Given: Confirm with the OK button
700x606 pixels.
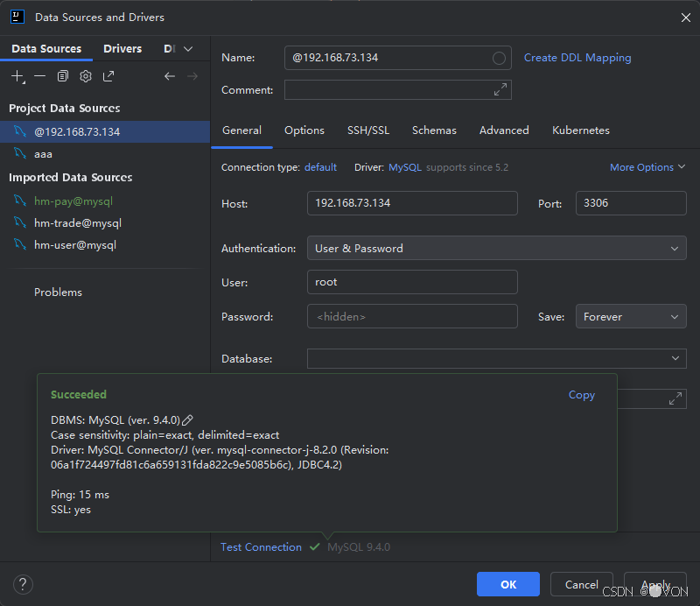Looking at the screenshot, I should coord(508,584).
